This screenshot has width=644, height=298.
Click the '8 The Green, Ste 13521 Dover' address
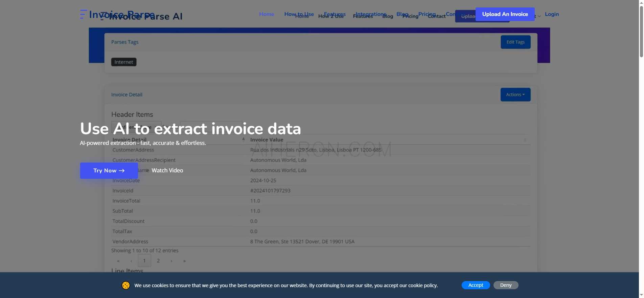[x=302, y=241]
